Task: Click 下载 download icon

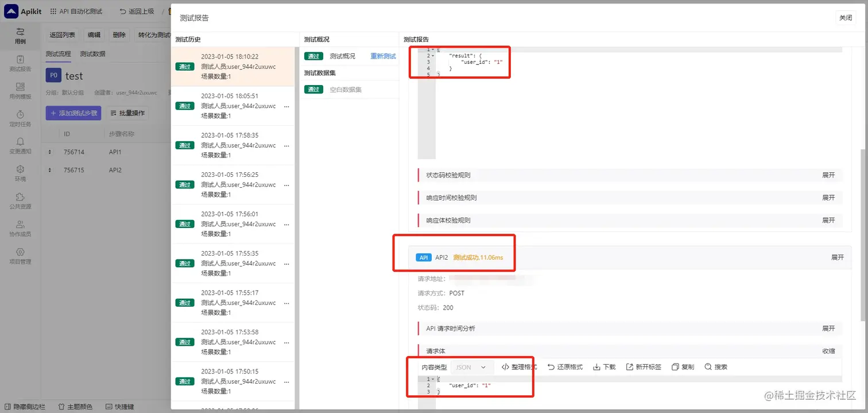Action: pyautogui.click(x=597, y=367)
